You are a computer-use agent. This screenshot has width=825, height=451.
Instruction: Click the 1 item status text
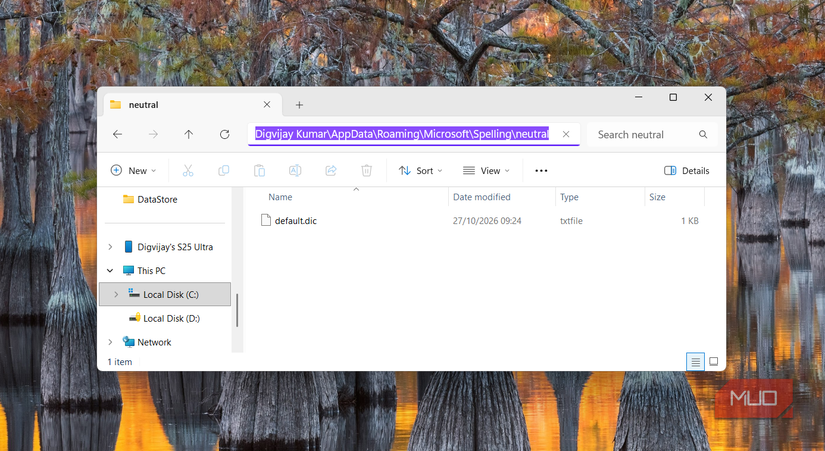coord(120,362)
